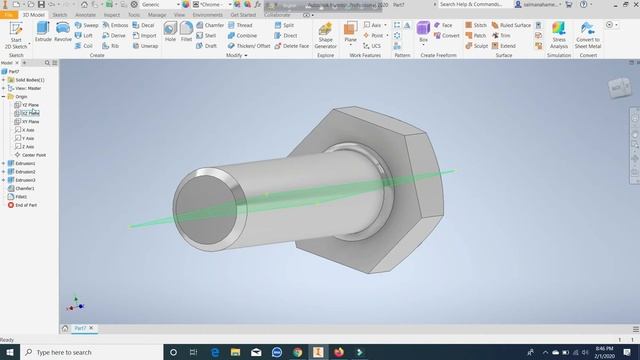Close the Part7 document tab
This screenshot has height=360, width=640.
click(x=91, y=328)
